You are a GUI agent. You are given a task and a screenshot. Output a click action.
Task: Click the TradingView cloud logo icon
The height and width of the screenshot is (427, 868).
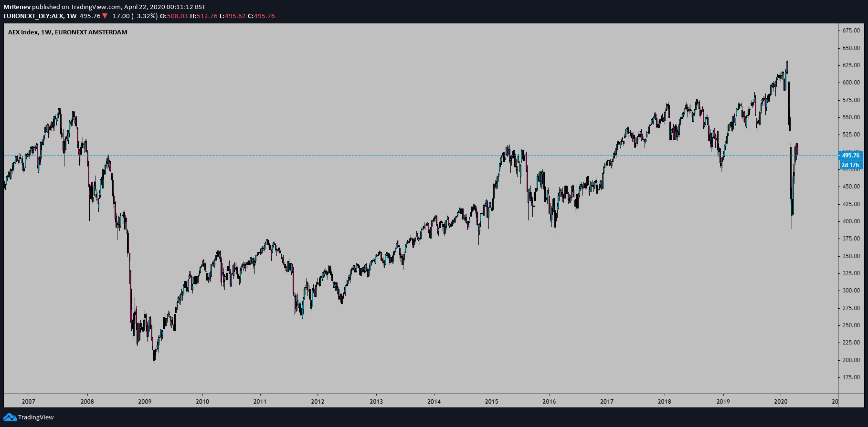(10, 417)
